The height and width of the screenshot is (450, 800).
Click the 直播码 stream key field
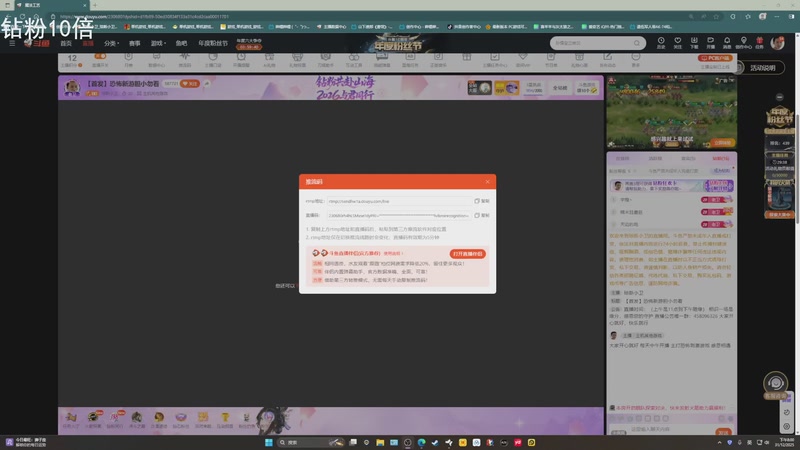click(399, 215)
